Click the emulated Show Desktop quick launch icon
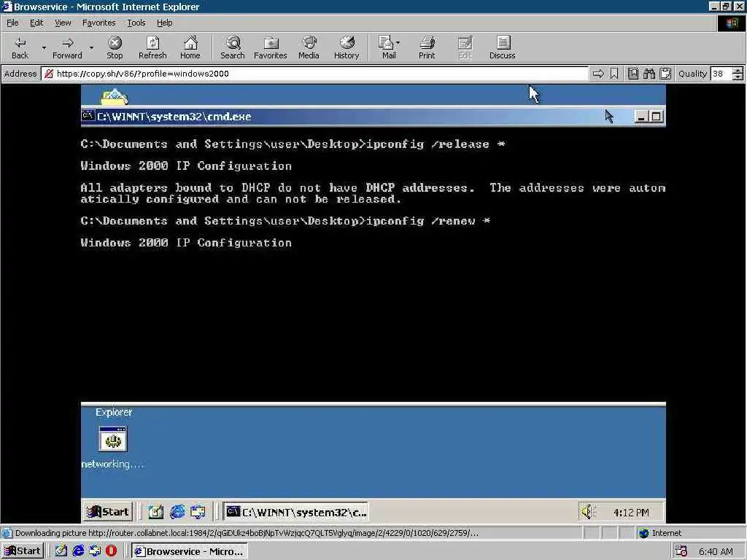 (155, 512)
